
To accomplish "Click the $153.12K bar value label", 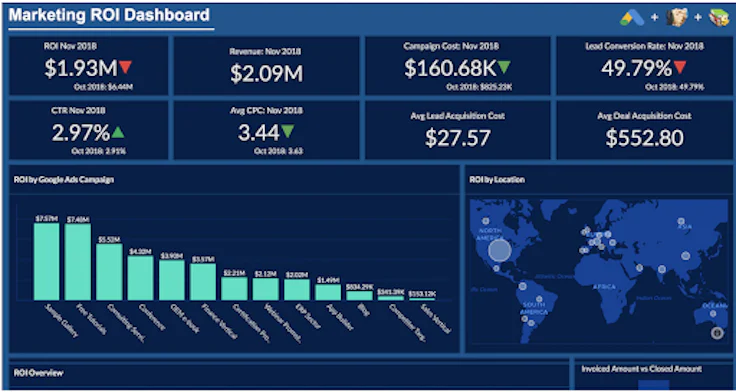I will (x=422, y=294).
